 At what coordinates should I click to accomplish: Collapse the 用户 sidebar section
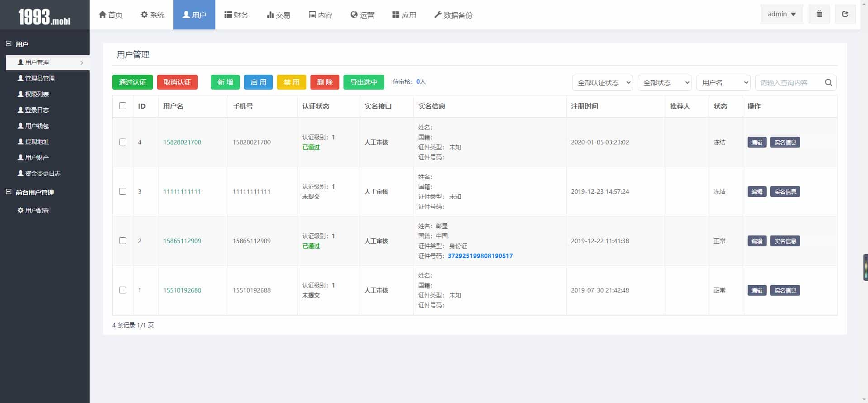click(x=9, y=44)
